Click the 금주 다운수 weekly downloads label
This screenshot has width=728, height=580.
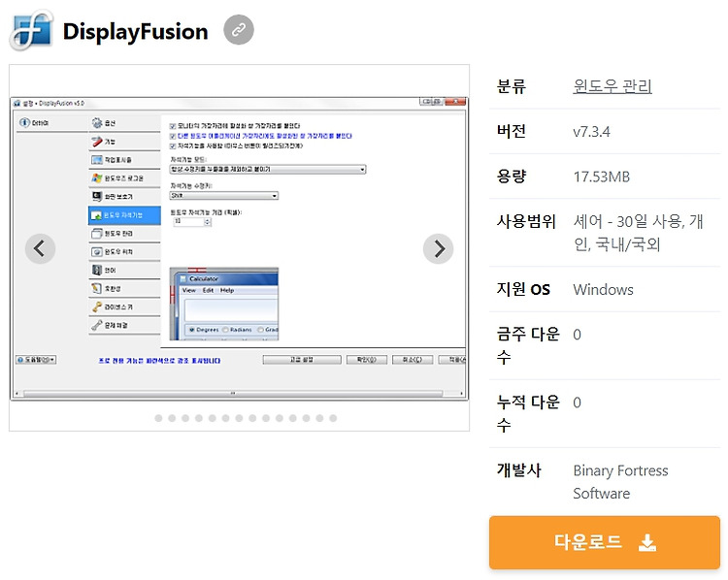pos(528,345)
